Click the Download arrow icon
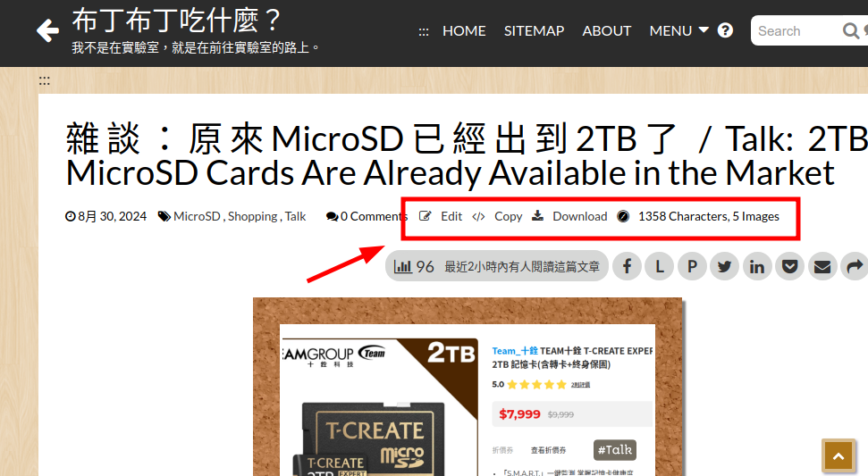The height and width of the screenshot is (476, 868). pos(537,215)
